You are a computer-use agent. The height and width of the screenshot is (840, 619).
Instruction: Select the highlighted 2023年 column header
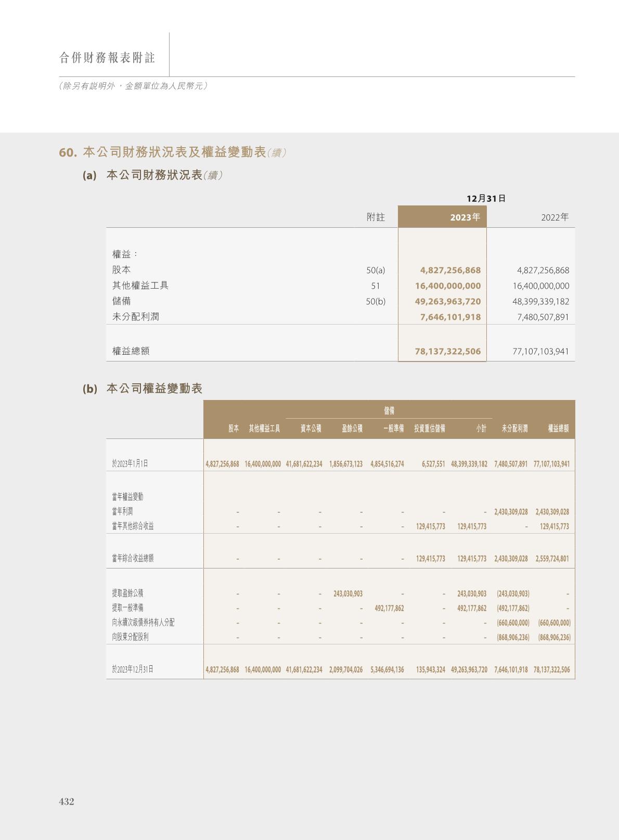pyautogui.click(x=465, y=217)
